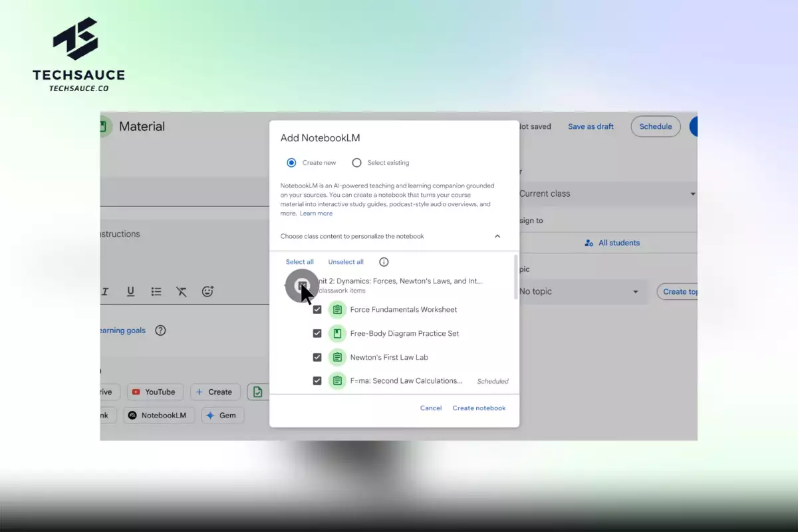
Task: Uncheck F=ma: Second Law Calculations item
Action: (x=317, y=381)
